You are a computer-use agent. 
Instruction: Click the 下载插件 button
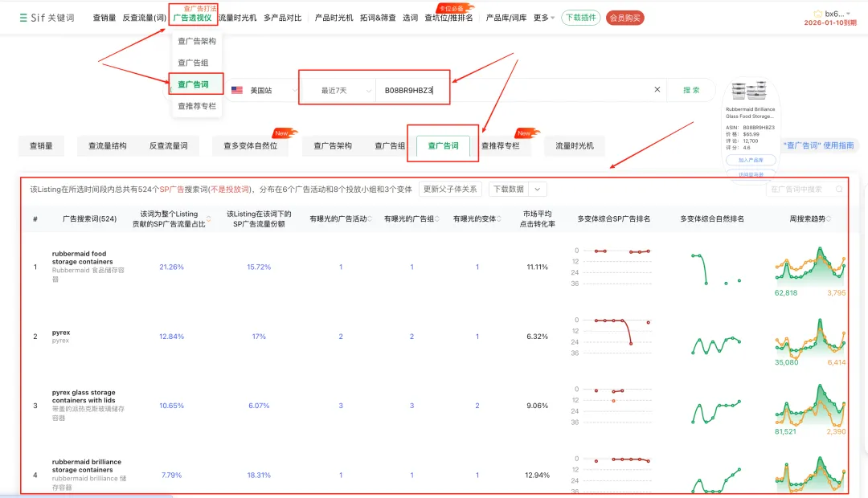[x=581, y=18]
